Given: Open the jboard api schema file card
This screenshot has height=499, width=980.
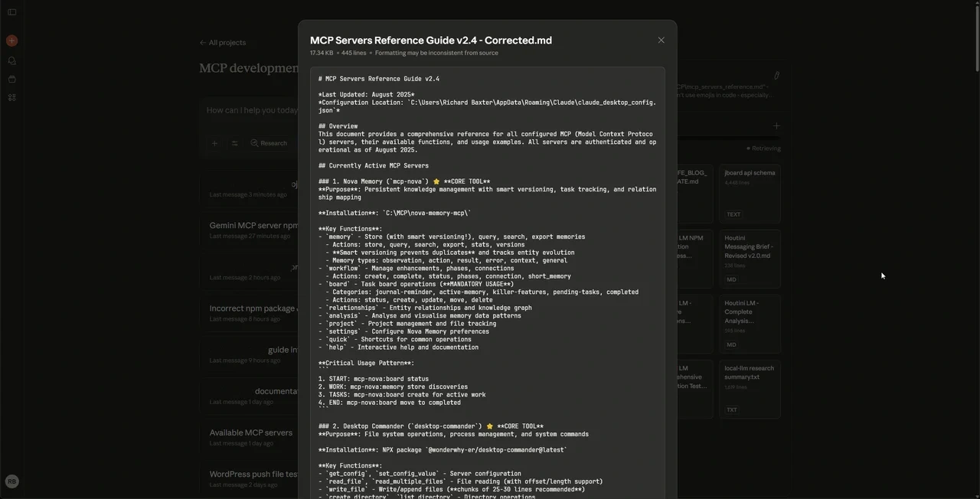Looking at the screenshot, I should tap(750, 194).
